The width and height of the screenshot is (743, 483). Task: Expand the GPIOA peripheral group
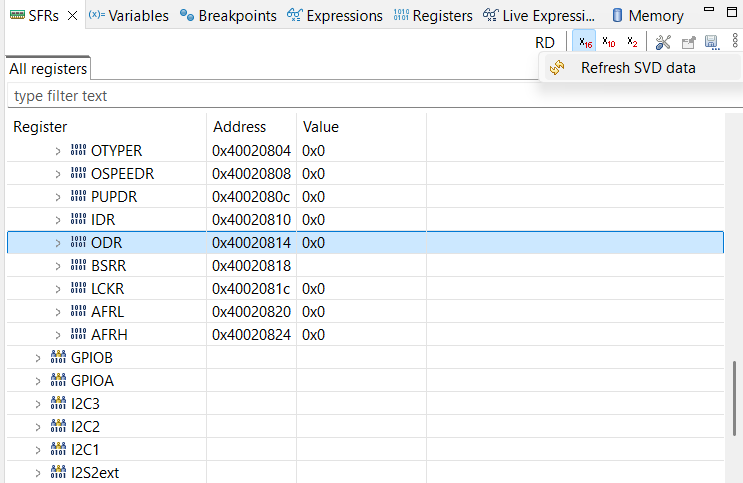click(x=38, y=381)
